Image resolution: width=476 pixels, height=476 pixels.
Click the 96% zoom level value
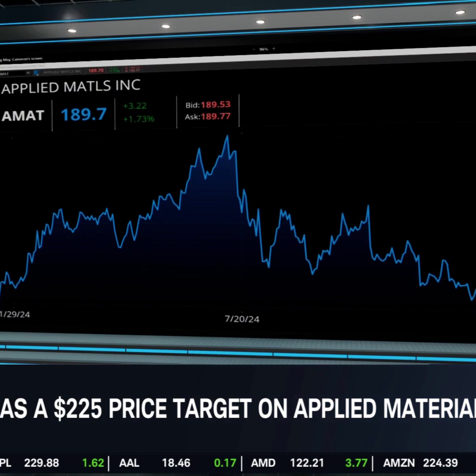(264, 49)
